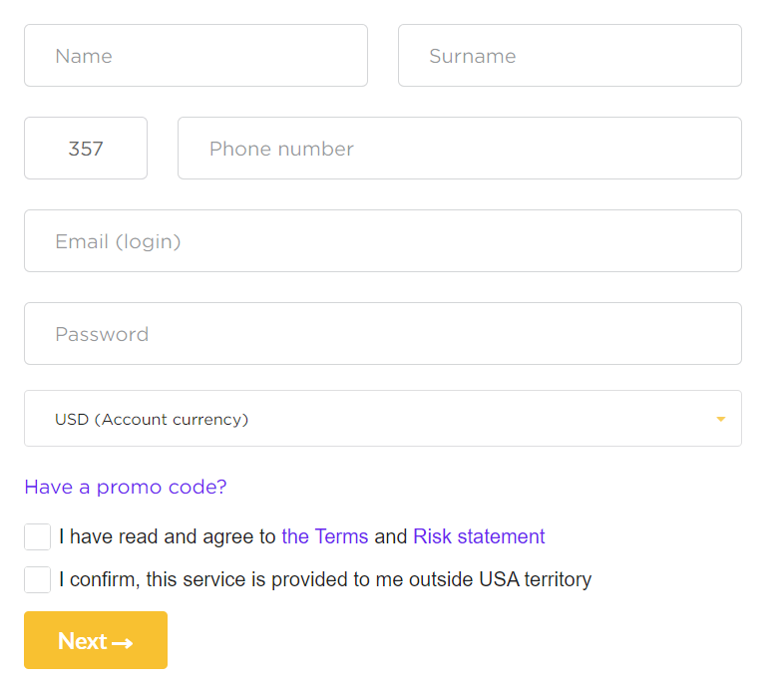Submit the form with the Next button
The image size is (784, 685).
pyautogui.click(x=96, y=640)
